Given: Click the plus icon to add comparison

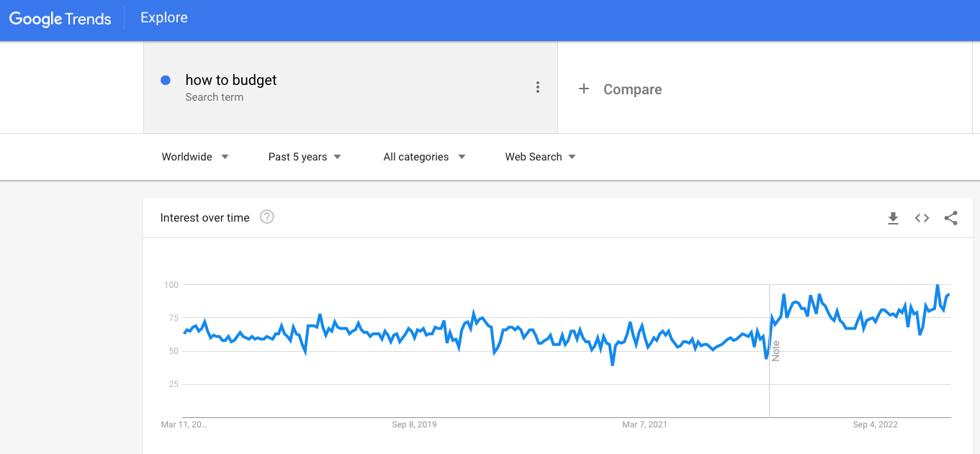Looking at the screenshot, I should coord(584,88).
